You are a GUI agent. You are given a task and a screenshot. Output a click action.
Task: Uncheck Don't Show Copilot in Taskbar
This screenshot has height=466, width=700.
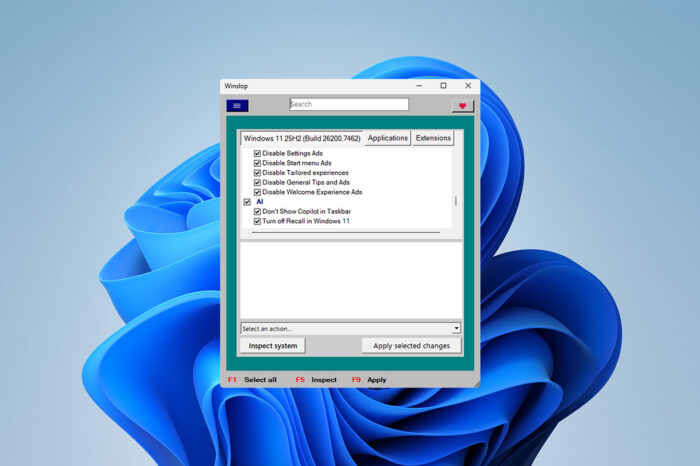coord(257,212)
